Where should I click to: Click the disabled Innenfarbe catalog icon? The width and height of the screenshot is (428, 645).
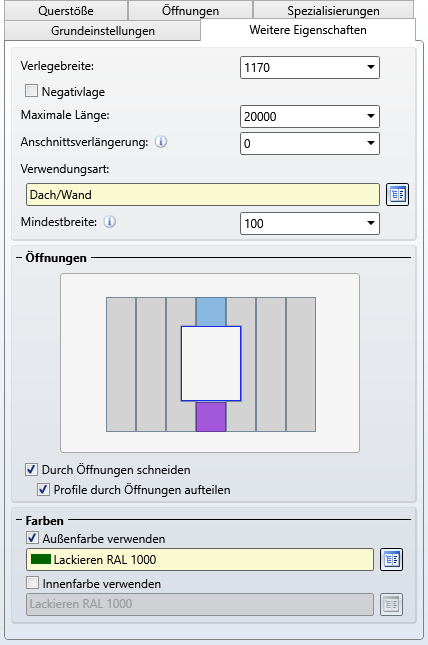pyautogui.click(x=391, y=604)
